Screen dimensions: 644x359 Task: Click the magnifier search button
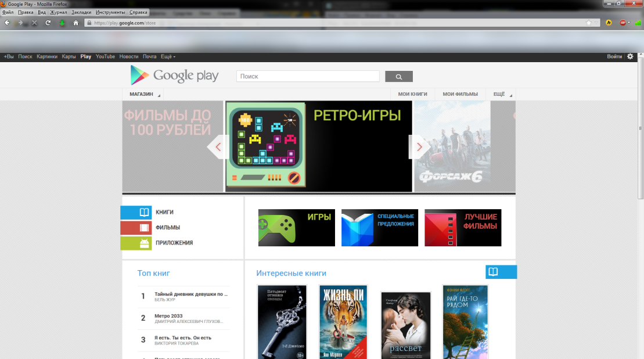[x=399, y=77]
